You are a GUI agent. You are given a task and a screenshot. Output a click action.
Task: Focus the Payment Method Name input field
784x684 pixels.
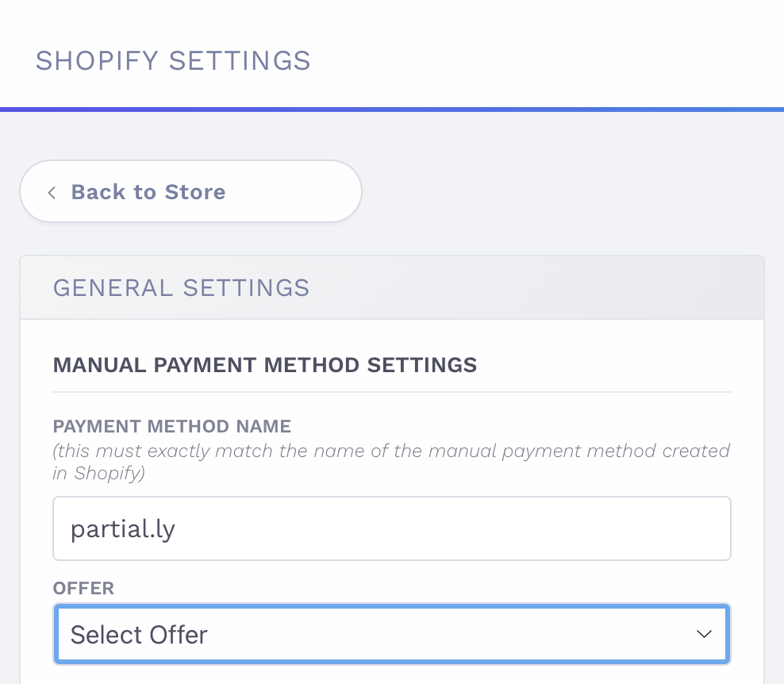pyautogui.click(x=390, y=528)
